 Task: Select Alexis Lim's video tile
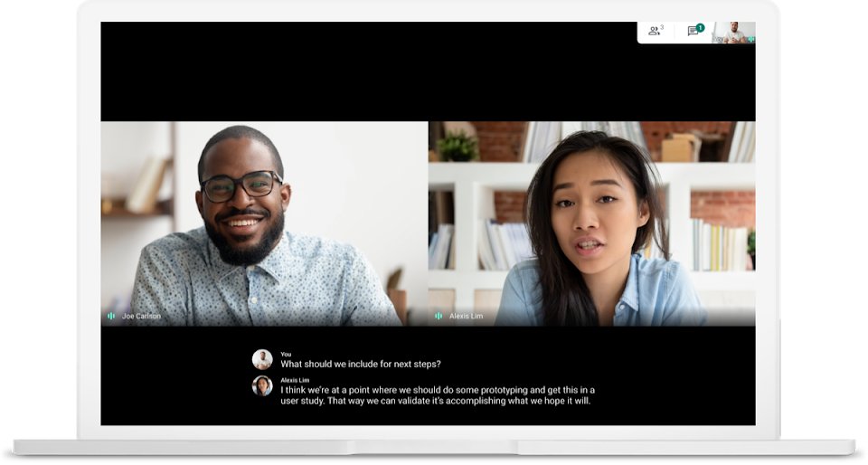coord(591,223)
